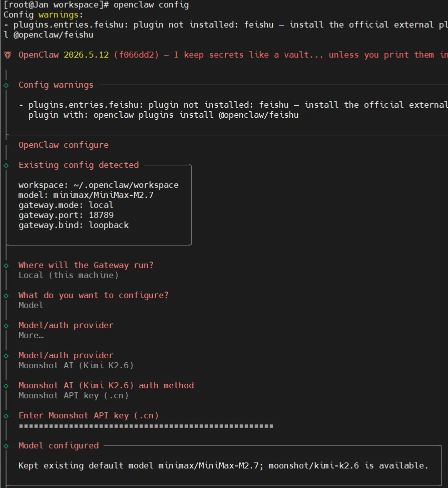Screen dimensions: 448x488
Task: Click the OpenClaw lobster logo icon
Action: [8, 55]
